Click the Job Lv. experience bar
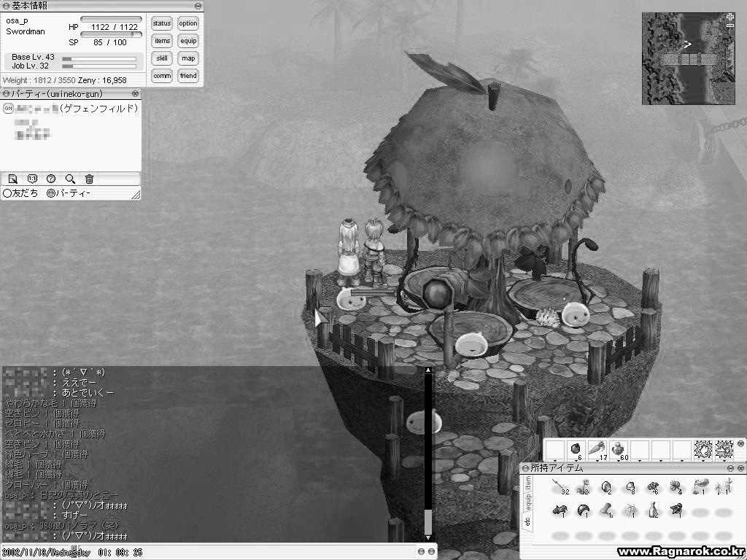 click(x=99, y=66)
